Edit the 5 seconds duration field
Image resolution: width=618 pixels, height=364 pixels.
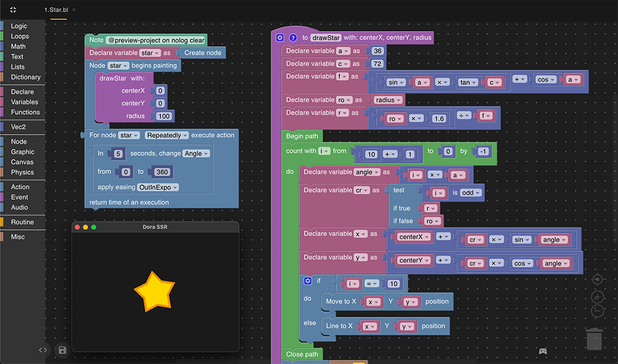(x=118, y=153)
